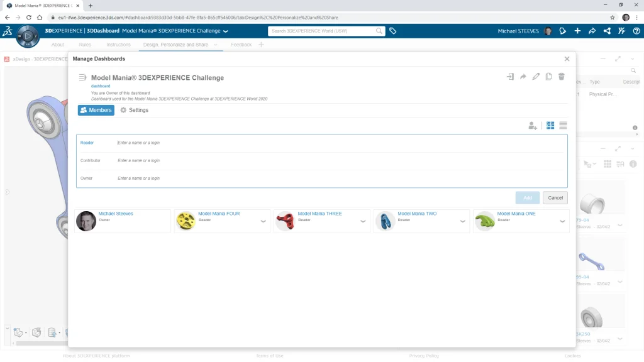Click the Cancel button
The image size is (644, 362).
(555, 198)
